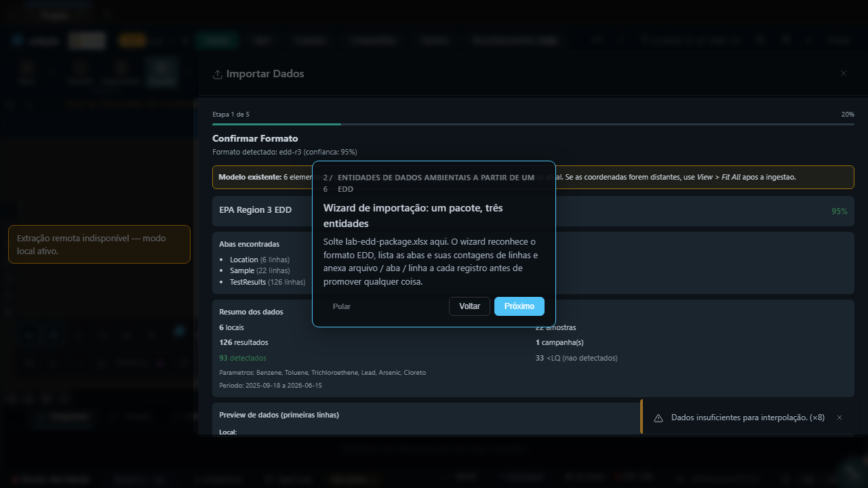The height and width of the screenshot is (488, 868).
Task: Click the warning triangle icon in the toast
Action: coord(658,418)
